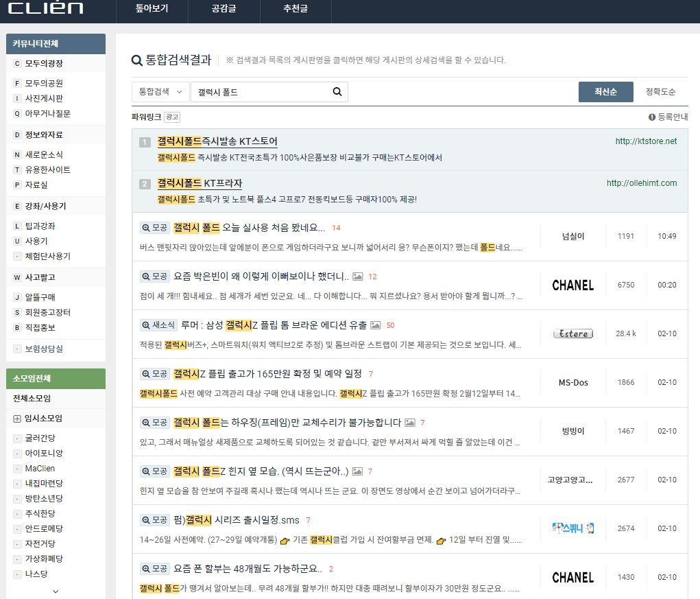Click the F icon beside 모두의공원

[x=17, y=83]
